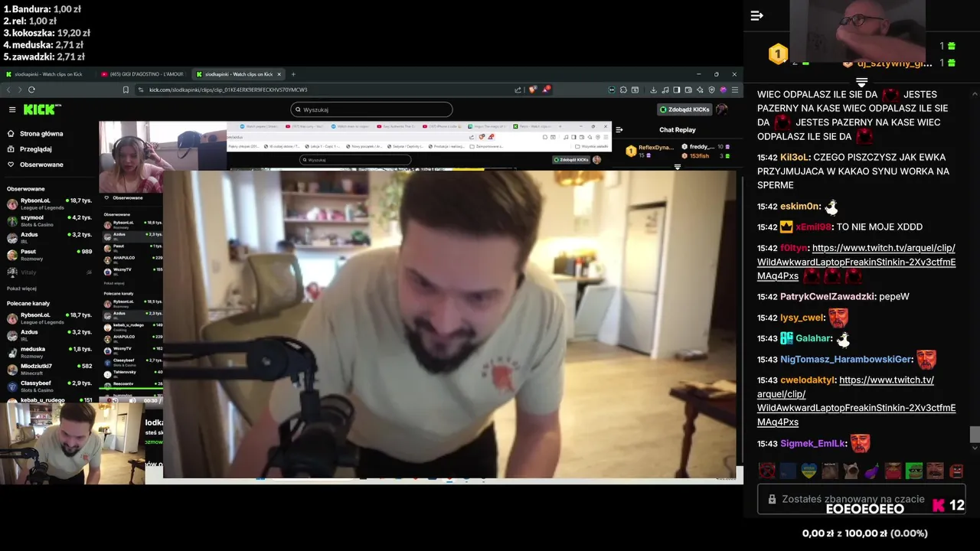The width and height of the screenshot is (980, 551).
Task: Click the green KICK logo
Action: [39, 109]
